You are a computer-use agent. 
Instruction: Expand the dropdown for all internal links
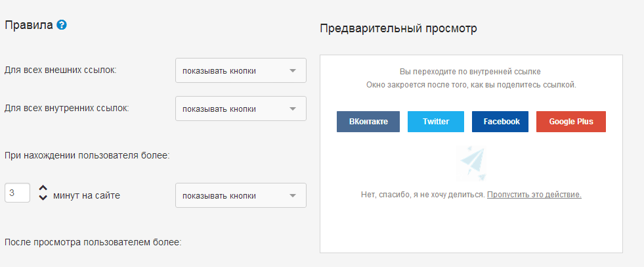tap(240, 109)
